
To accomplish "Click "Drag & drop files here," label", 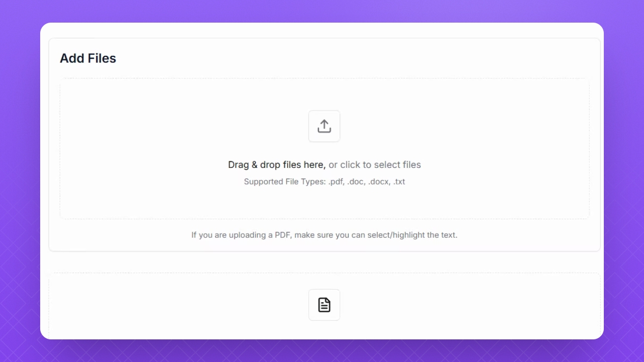I will click(277, 165).
